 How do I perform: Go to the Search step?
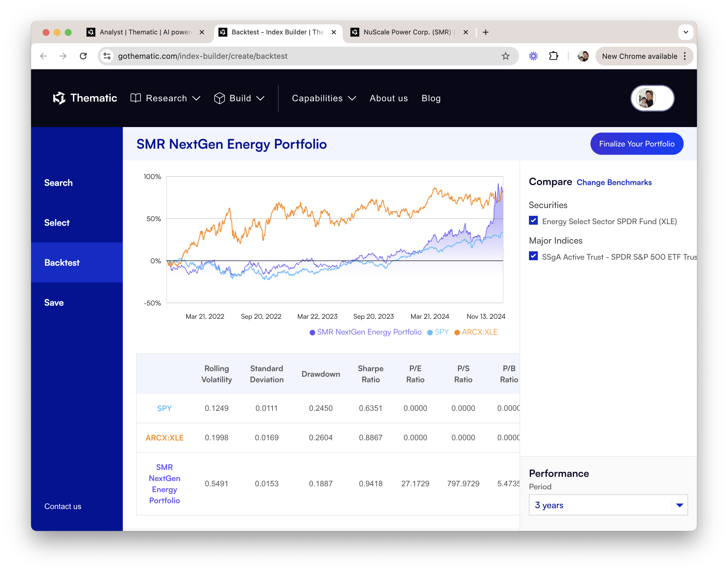coord(58,183)
